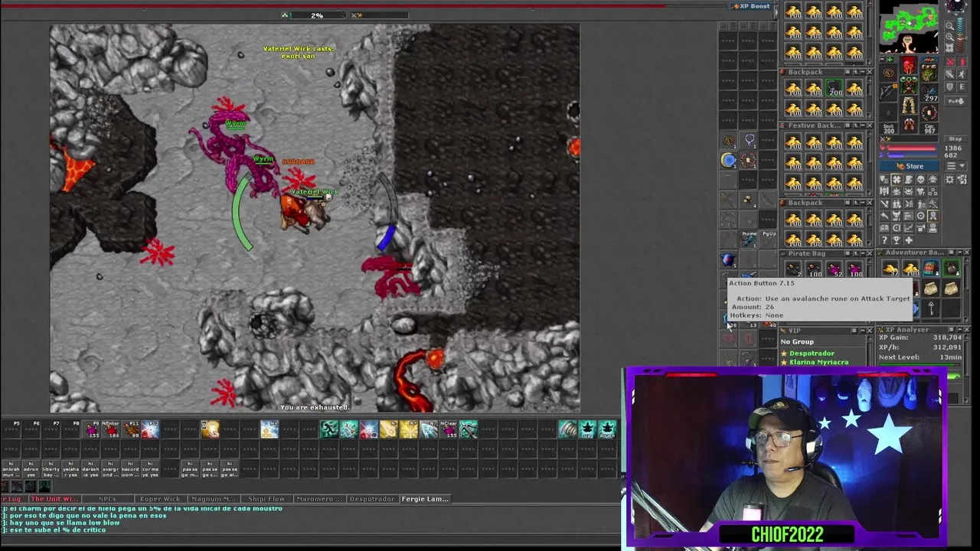980x551 pixels.
Task: Select Despotrador in the VIP list
Action: click(812, 354)
